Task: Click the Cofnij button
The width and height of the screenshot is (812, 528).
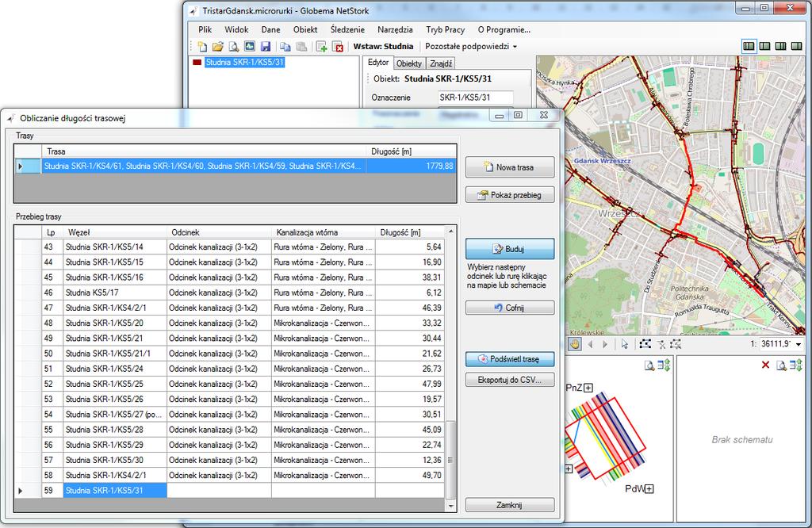Action: (x=510, y=308)
